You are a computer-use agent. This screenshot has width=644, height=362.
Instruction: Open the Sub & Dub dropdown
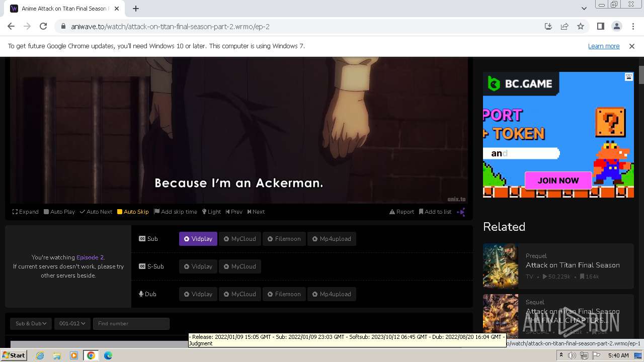[x=31, y=323]
